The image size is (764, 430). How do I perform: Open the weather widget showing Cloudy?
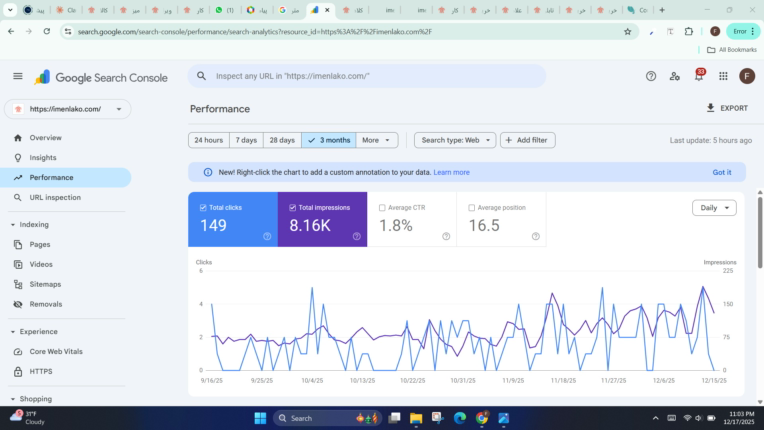pyautogui.click(x=28, y=417)
